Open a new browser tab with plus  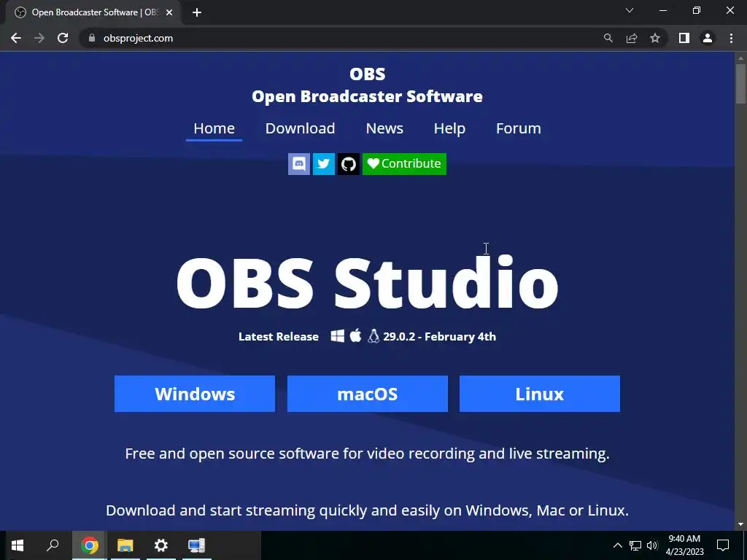coord(197,12)
